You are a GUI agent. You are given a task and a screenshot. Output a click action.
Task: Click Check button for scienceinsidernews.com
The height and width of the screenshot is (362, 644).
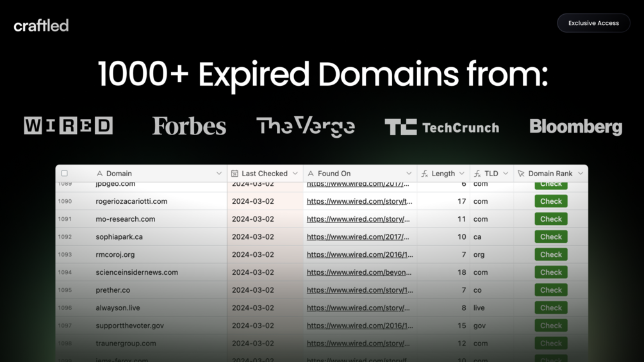551,272
